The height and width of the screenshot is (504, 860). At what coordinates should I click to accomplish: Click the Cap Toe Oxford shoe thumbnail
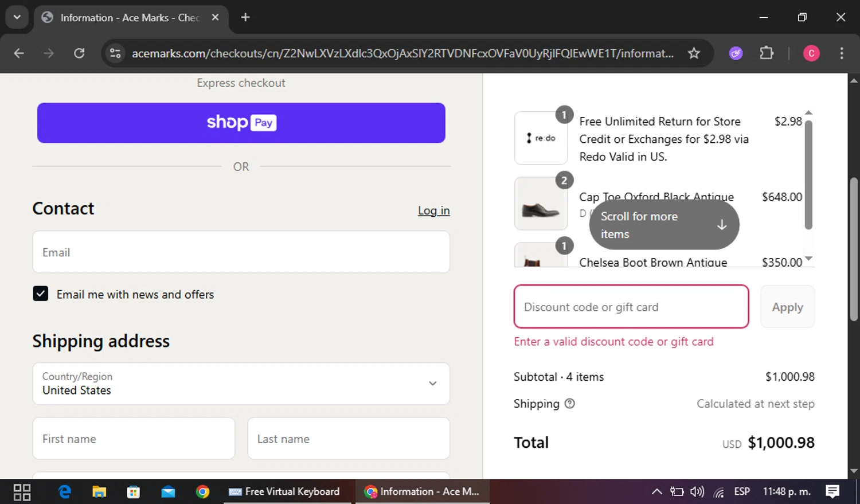pos(541,204)
